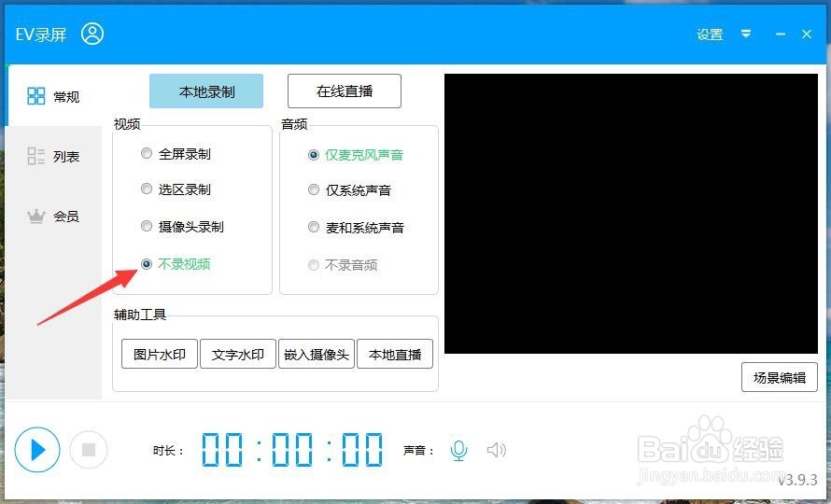Select the 本地录制 mode tab
Viewport: 831px width, 504px height.
click(206, 91)
